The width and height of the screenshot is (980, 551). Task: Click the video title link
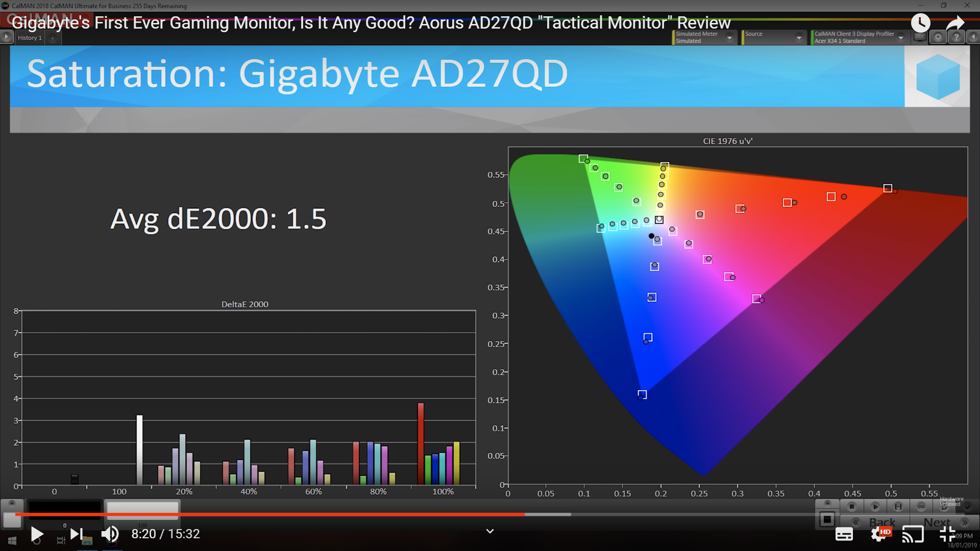371,23
